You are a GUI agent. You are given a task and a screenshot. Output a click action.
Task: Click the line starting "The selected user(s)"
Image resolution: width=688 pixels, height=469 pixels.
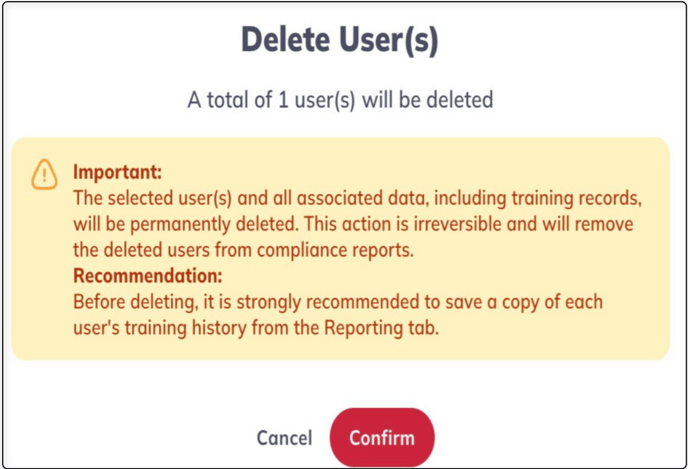click(357, 198)
